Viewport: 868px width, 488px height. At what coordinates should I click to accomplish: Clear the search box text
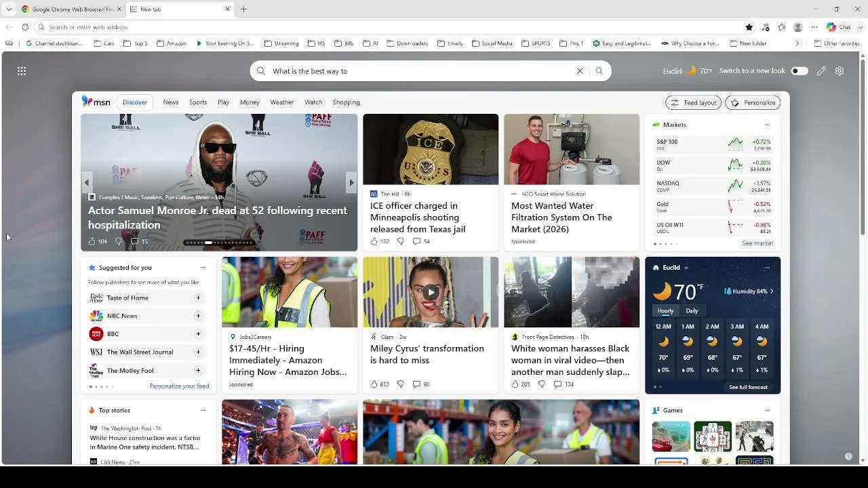[x=580, y=71]
